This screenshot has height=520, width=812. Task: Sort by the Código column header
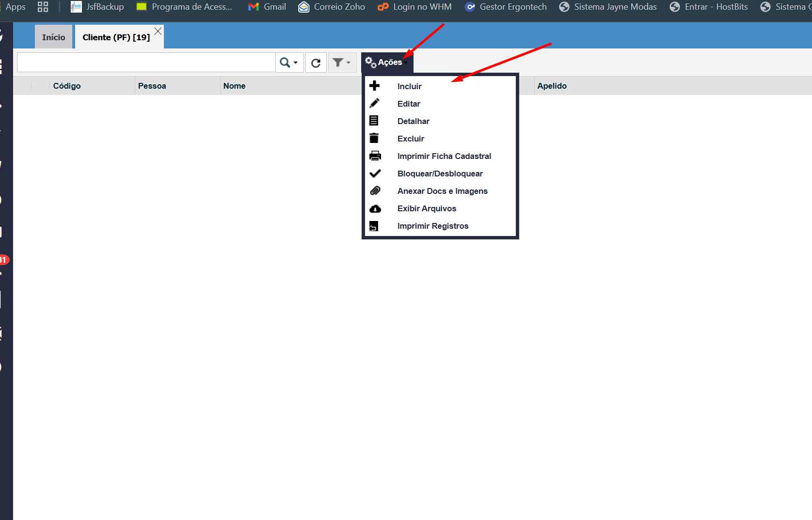click(x=67, y=86)
